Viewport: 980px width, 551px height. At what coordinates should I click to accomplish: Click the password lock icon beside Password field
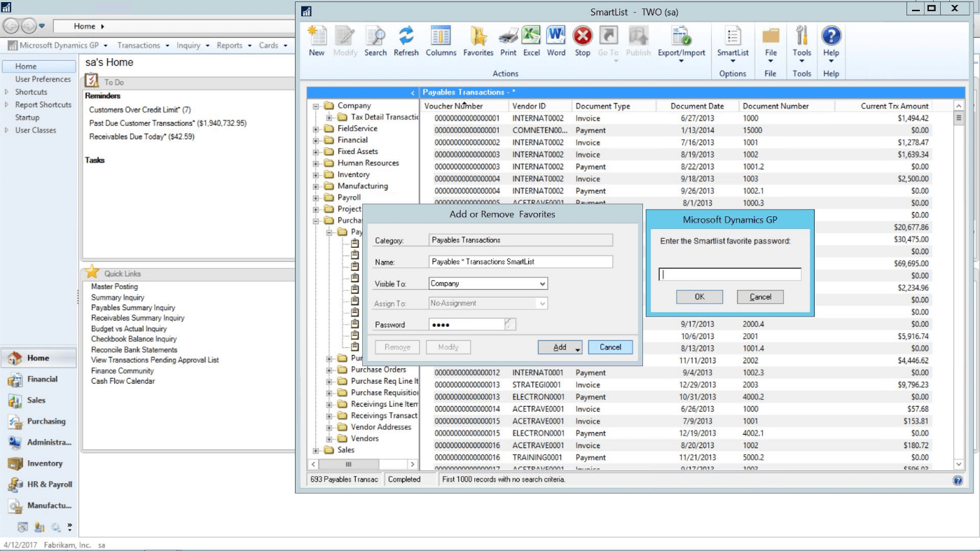coord(510,324)
